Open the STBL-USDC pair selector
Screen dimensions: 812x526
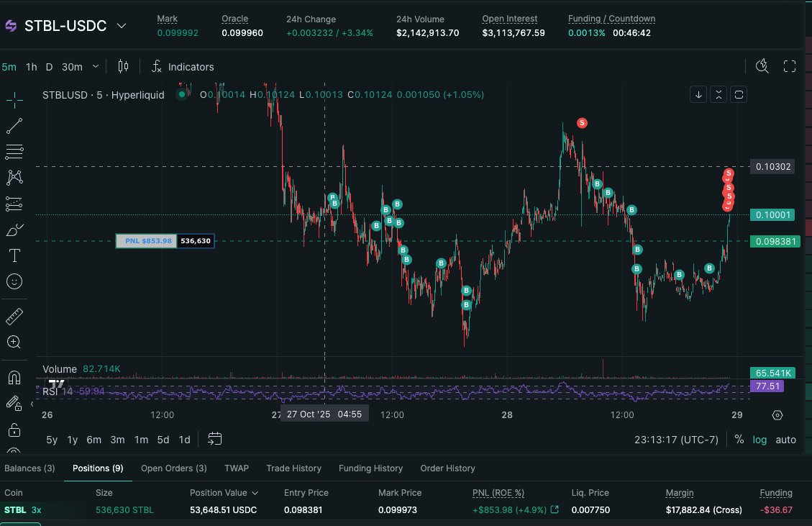click(72, 24)
